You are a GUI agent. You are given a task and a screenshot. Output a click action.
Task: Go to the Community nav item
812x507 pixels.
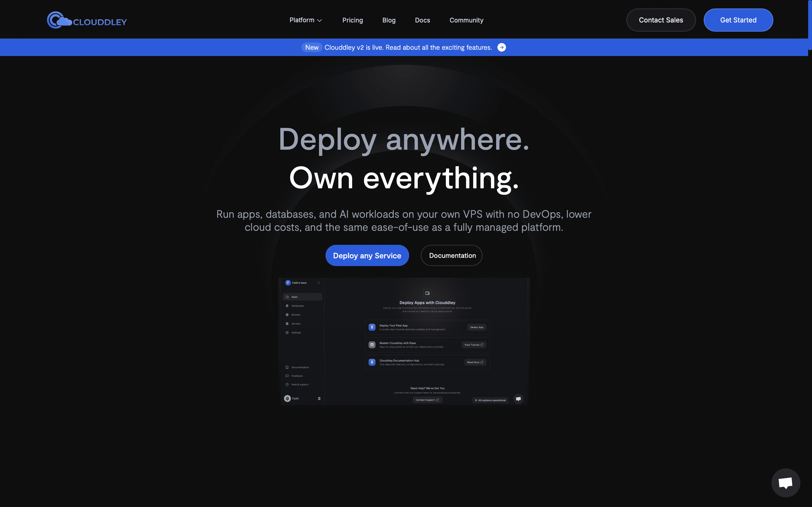coord(466,20)
